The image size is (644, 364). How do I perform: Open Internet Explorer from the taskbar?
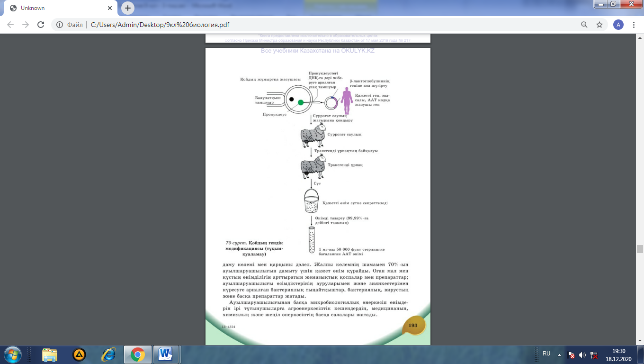point(108,355)
